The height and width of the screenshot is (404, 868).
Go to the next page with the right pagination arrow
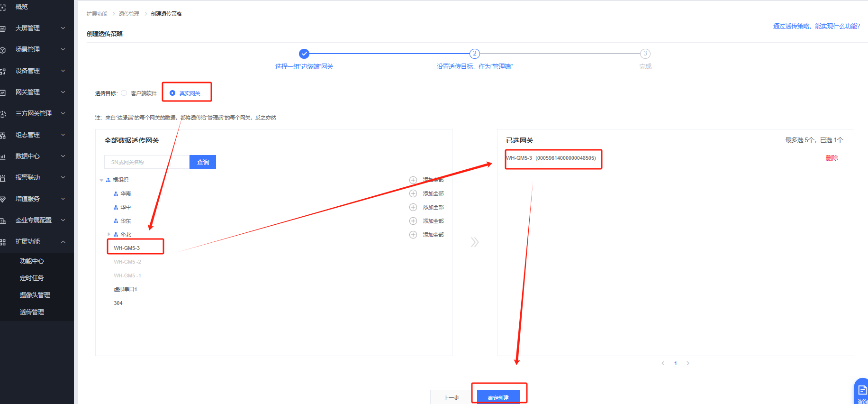click(688, 363)
